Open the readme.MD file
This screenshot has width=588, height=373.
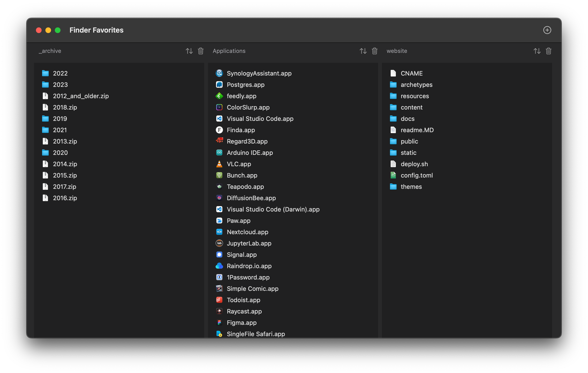[417, 130]
